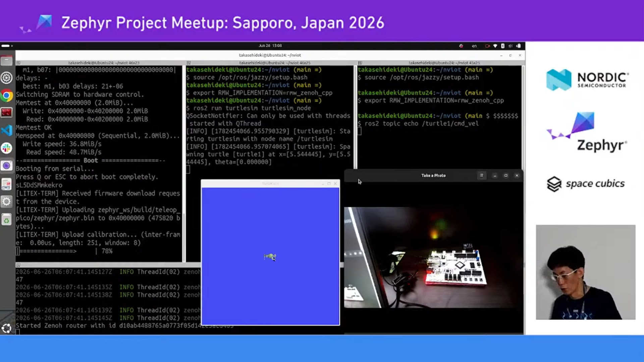Viewport: 644px width, 362px height.
Task: Open Slack from the dock
Action: click(x=6, y=148)
